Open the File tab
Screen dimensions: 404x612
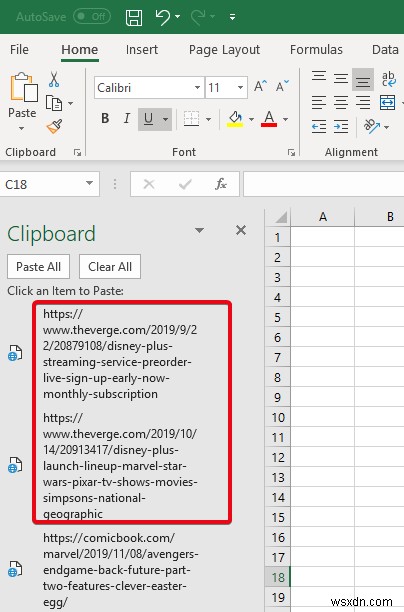(19, 50)
